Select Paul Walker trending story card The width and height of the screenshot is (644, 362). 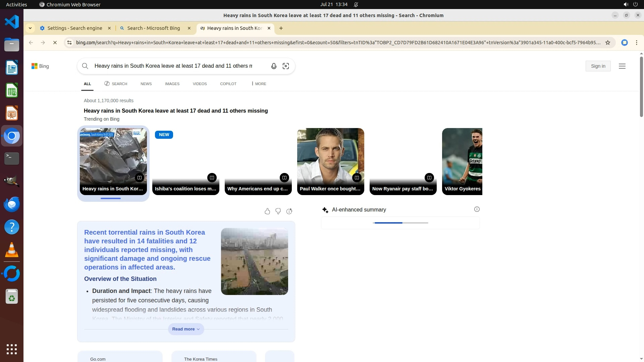tap(330, 161)
